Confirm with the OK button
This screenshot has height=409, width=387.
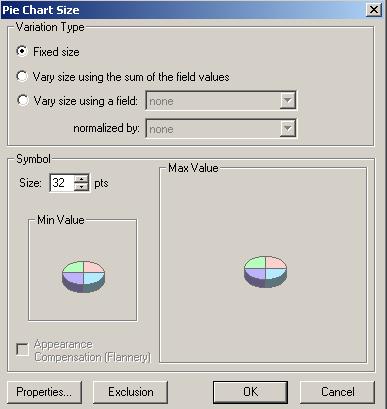(250, 392)
